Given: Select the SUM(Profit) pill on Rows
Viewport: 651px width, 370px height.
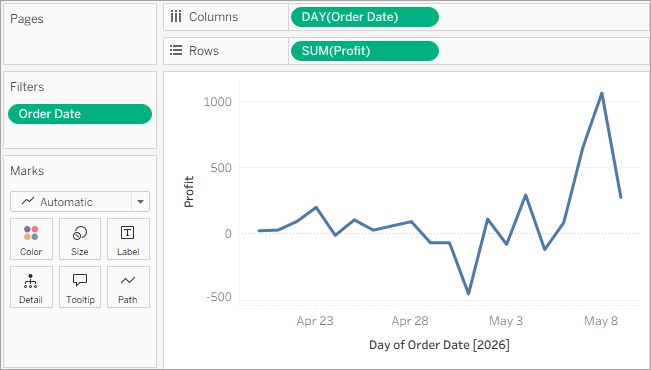Looking at the screenshot, I should click(365, 51).
